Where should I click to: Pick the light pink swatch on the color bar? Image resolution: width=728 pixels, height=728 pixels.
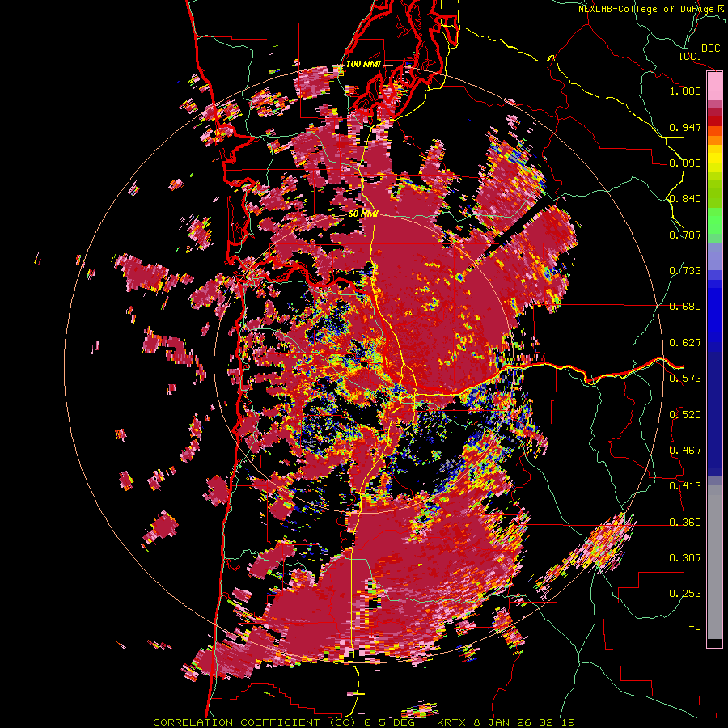click(714, 87)
